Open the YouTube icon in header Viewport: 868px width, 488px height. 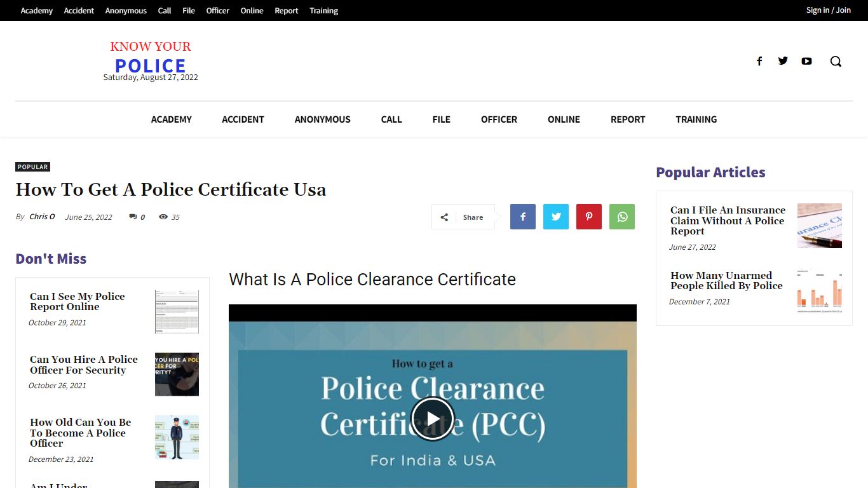click(x=806, y=61)
